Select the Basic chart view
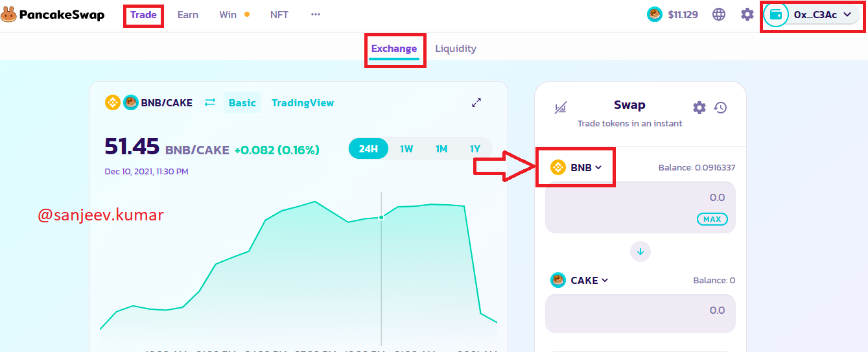Viewport: 868px width, 352px height. tap(242, 102)
